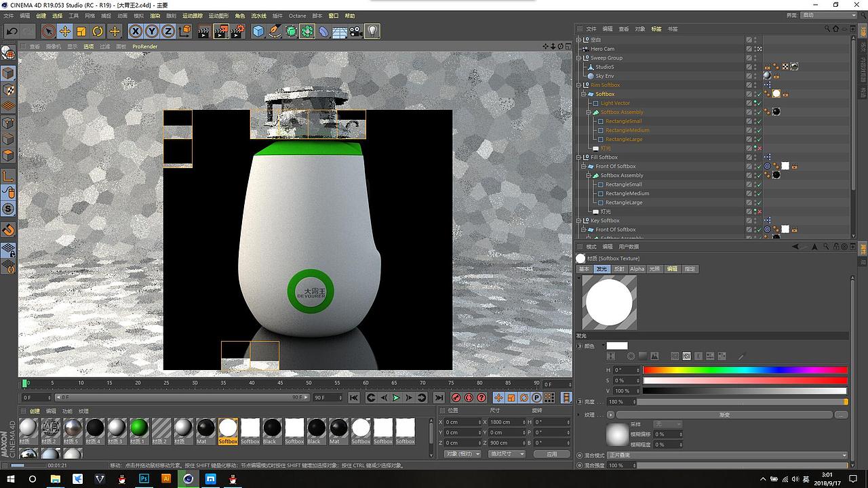This screenshot has height=488, width=868.
Task: Click the X size field showing 1800 cm
Action: 505,422
